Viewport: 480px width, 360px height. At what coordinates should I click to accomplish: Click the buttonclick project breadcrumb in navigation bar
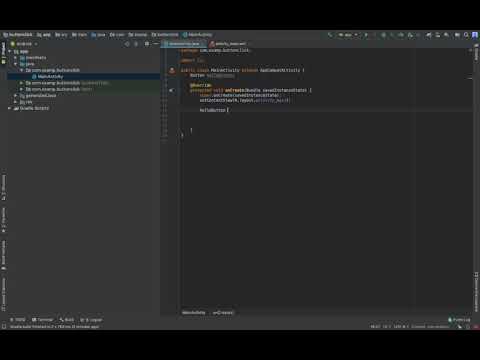(x=18, y=35)
